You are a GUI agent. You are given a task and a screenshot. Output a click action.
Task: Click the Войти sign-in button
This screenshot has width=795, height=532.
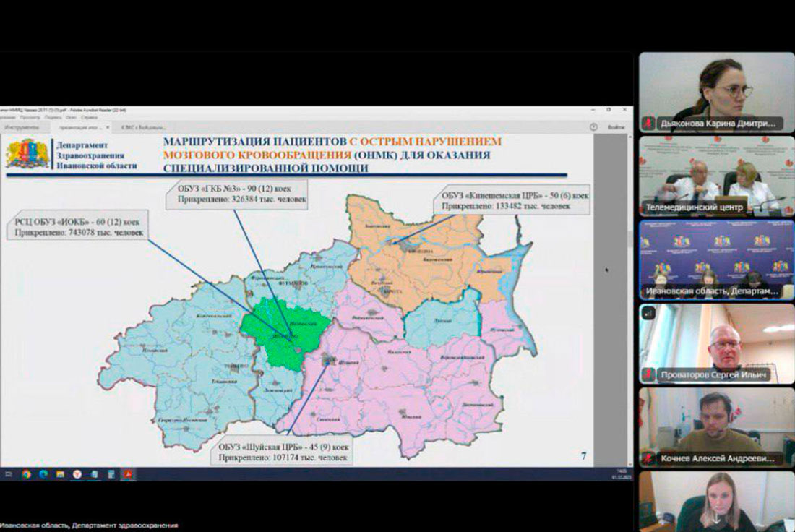[x=616, y=126]
